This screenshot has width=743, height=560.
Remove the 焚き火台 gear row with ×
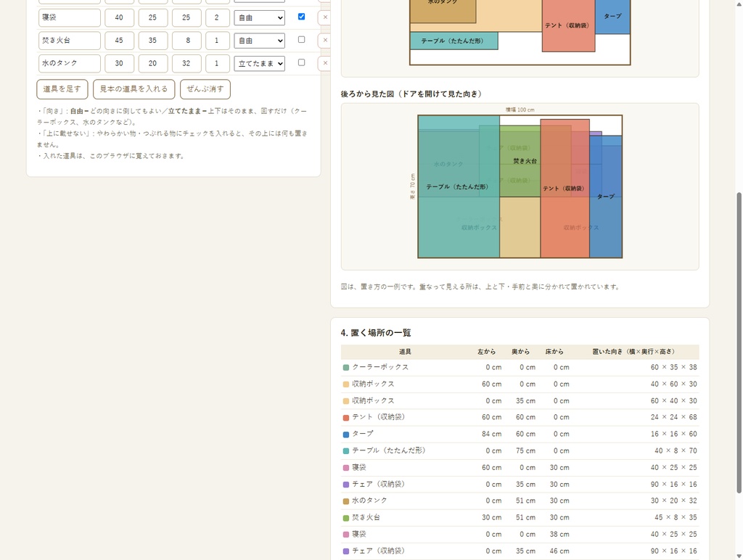pos(324,41)
